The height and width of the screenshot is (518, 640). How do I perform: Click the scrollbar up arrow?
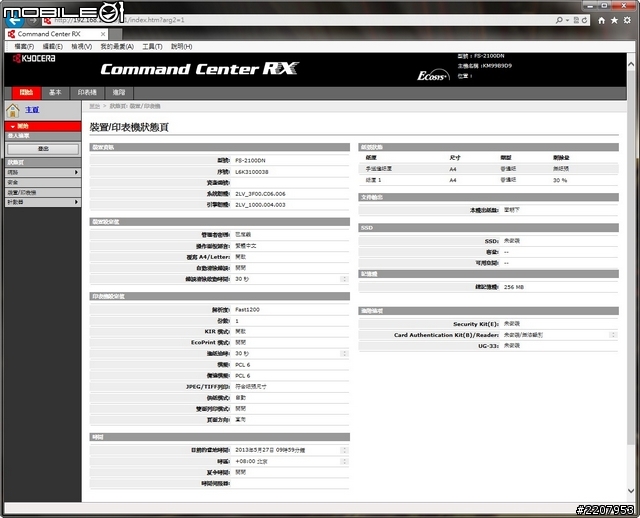point(631,64)
